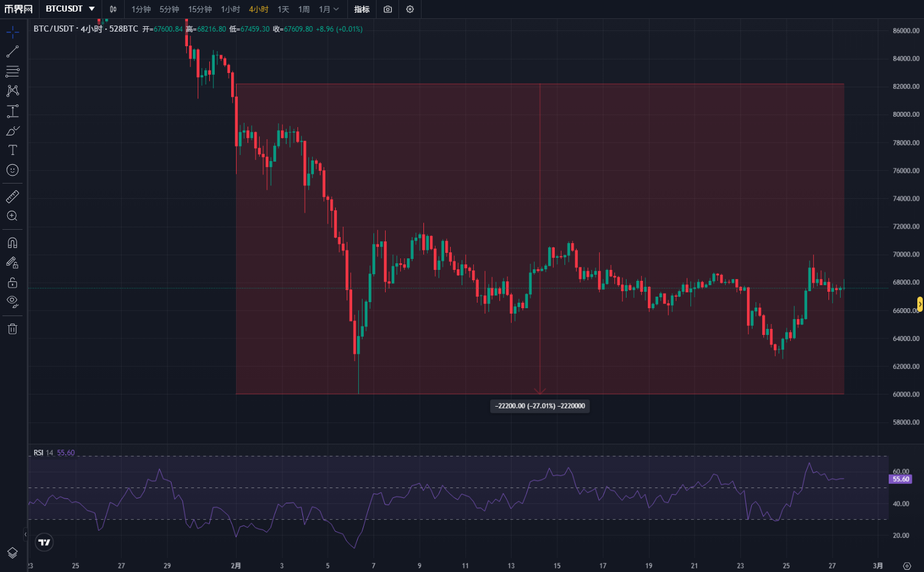Click the 低=67459.30 low price value
The height and width of the screenshot is (572, 924).
(x=249, y=29)
